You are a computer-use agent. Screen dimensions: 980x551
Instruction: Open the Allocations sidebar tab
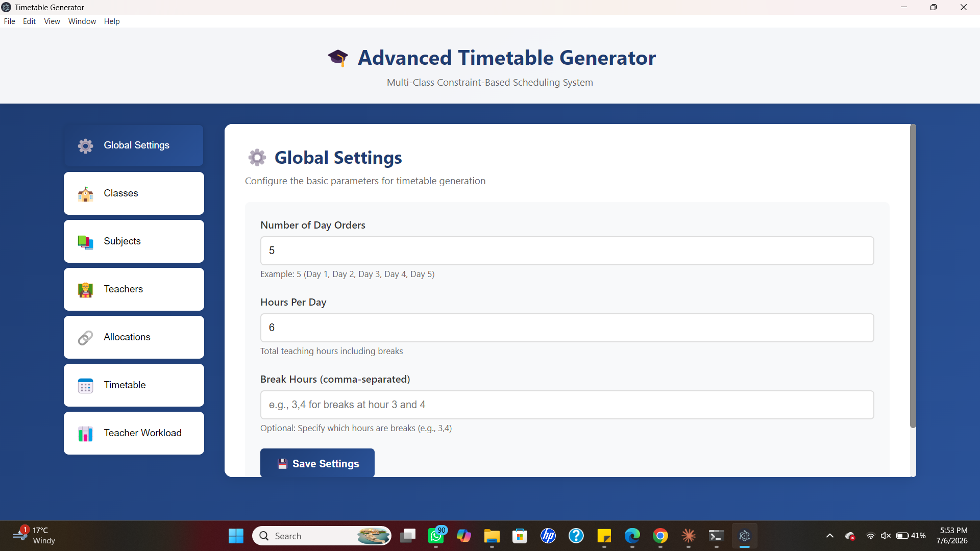pos(134,337)
